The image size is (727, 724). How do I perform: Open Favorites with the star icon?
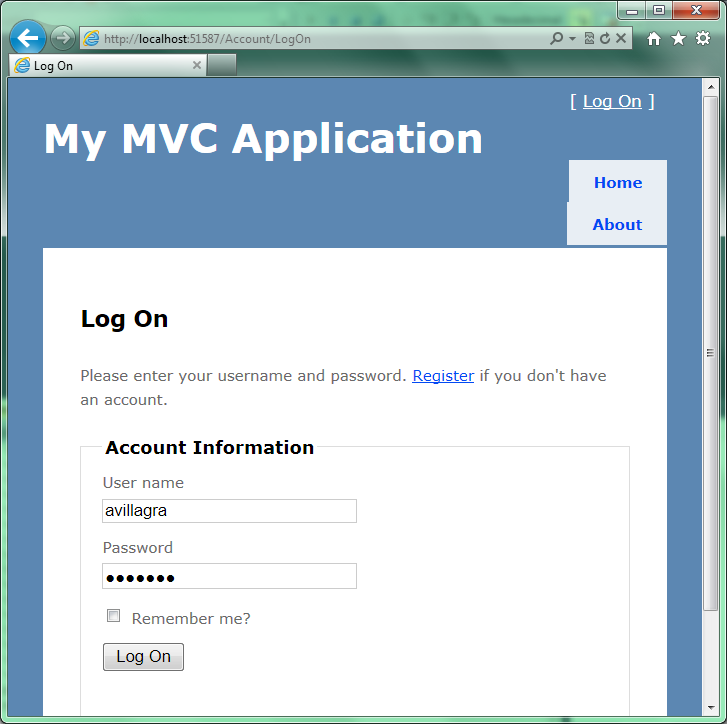coord(678,38)
